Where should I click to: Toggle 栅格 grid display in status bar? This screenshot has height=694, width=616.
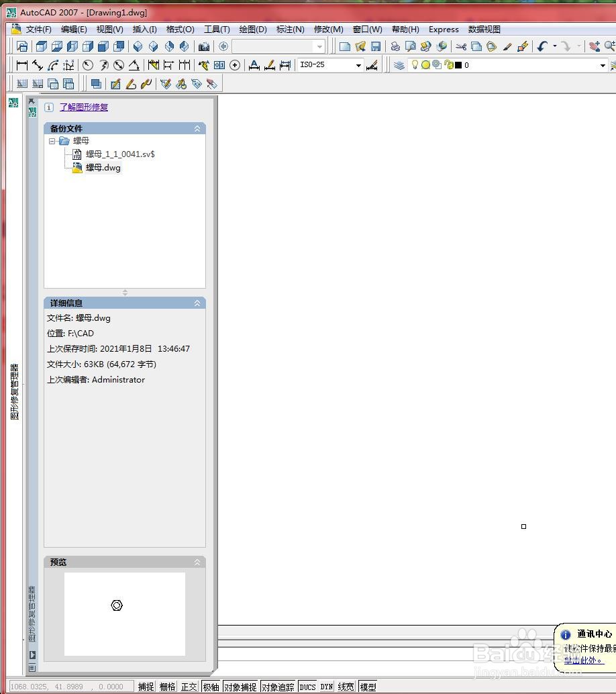[x=167, y=687]
